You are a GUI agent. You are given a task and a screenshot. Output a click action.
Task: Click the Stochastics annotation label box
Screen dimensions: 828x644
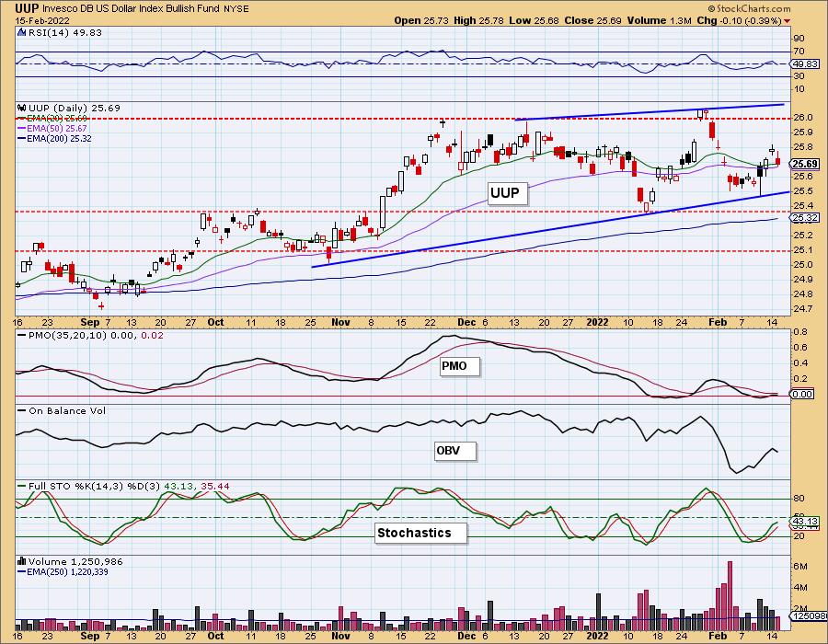pyautogui.click(x=420, y=533)
